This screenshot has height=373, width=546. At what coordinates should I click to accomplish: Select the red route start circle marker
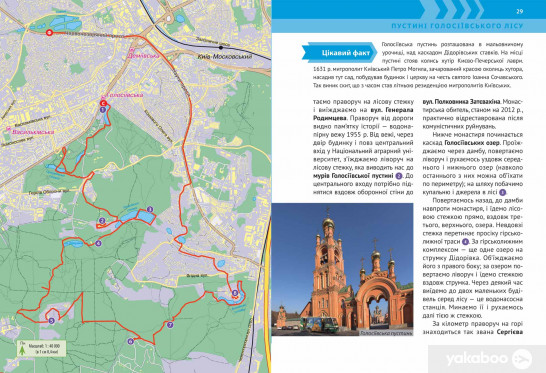49,33
